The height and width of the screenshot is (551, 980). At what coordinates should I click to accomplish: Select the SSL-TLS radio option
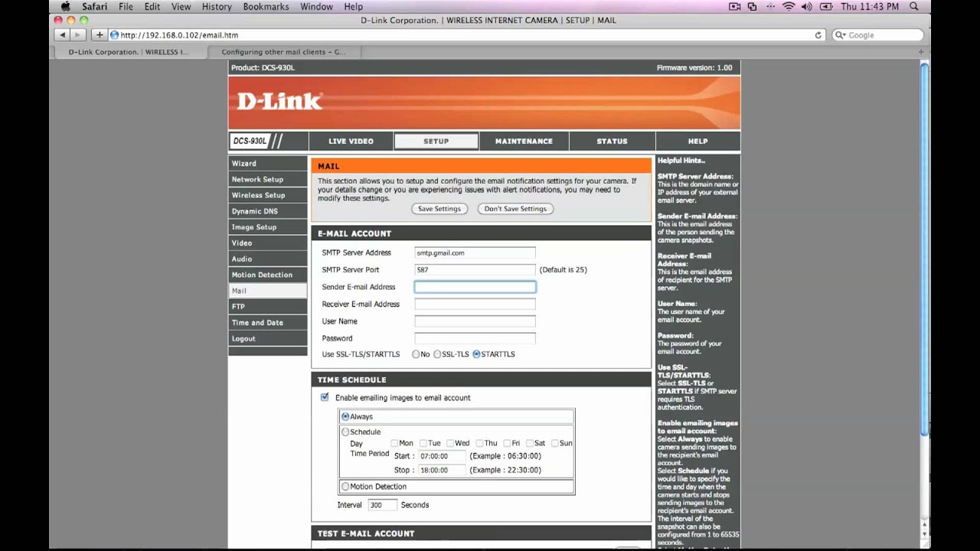(437, 354)
